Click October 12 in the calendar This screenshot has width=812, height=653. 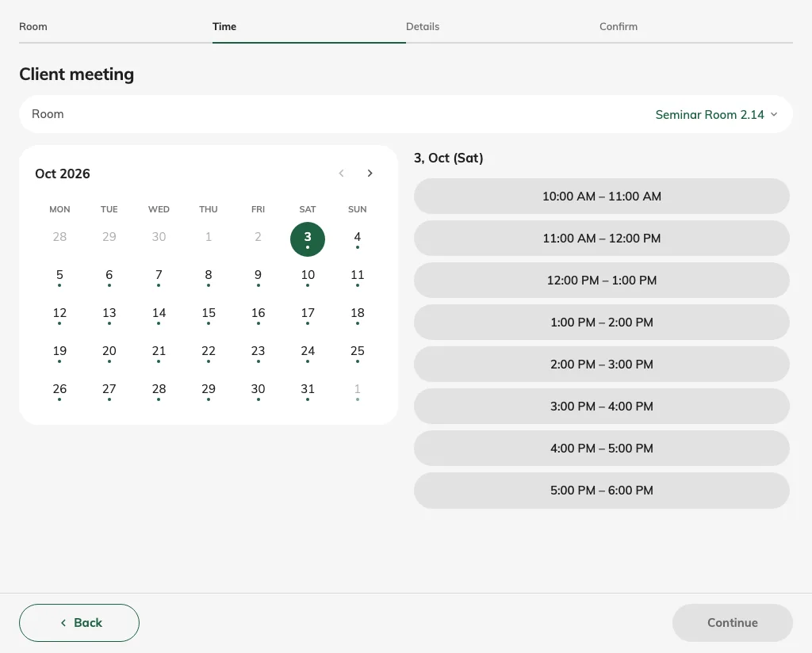tap(59, 315)
